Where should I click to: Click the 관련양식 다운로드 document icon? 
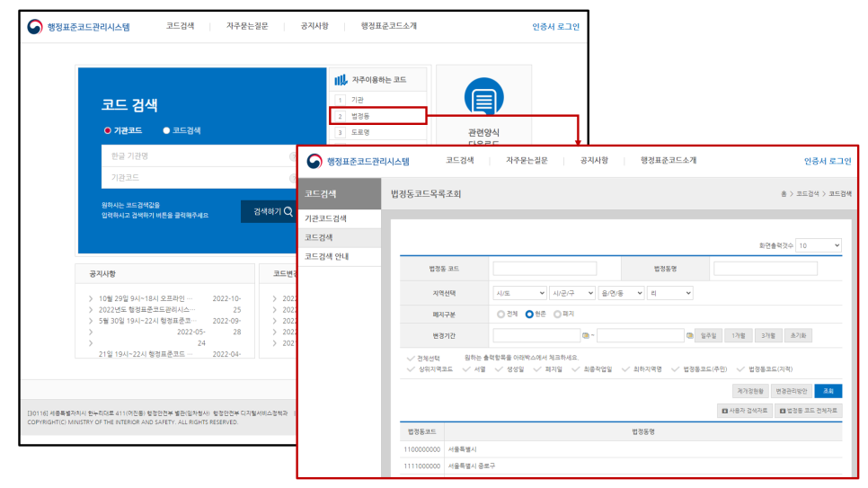pyautogui.click(x=483, y=97)
